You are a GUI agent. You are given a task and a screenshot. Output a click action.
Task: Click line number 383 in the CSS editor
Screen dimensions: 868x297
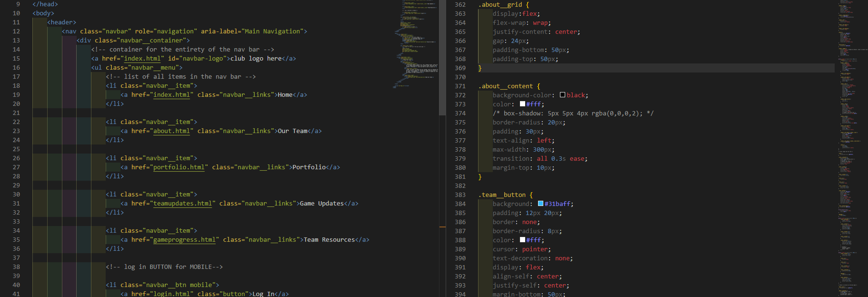tap(460, 195)
